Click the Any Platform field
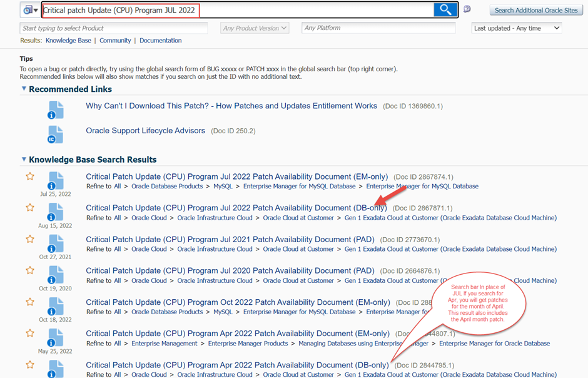588x378 pixels. click(378, 28)
